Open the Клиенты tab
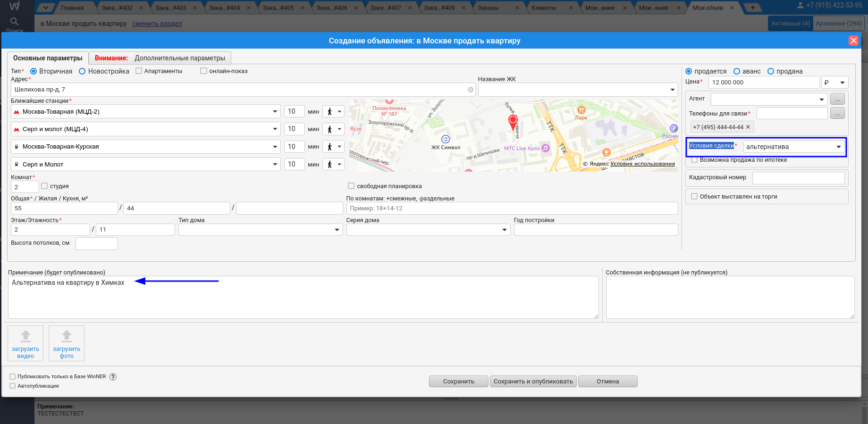Screen dimensions: 868x424 544,8
